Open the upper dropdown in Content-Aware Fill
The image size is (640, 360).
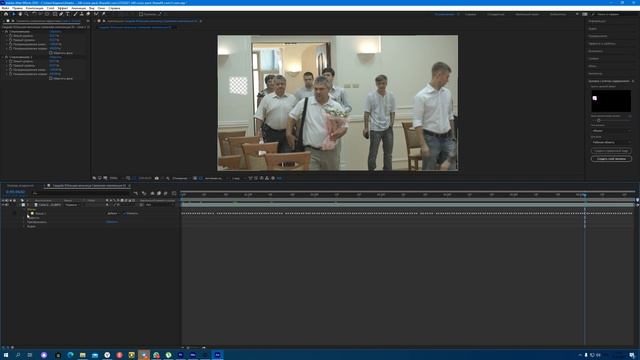coord(611,131)
